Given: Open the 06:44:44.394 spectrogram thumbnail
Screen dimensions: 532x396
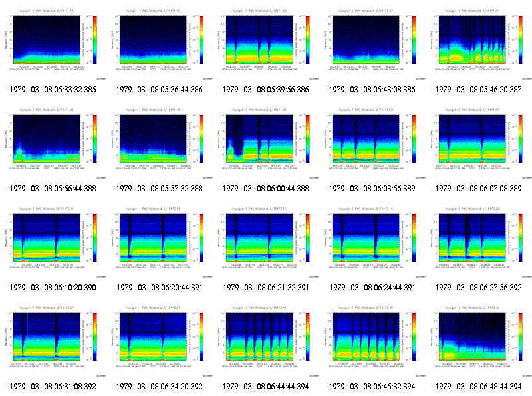Looking at the screenshot, I should [x=265, y=340].
